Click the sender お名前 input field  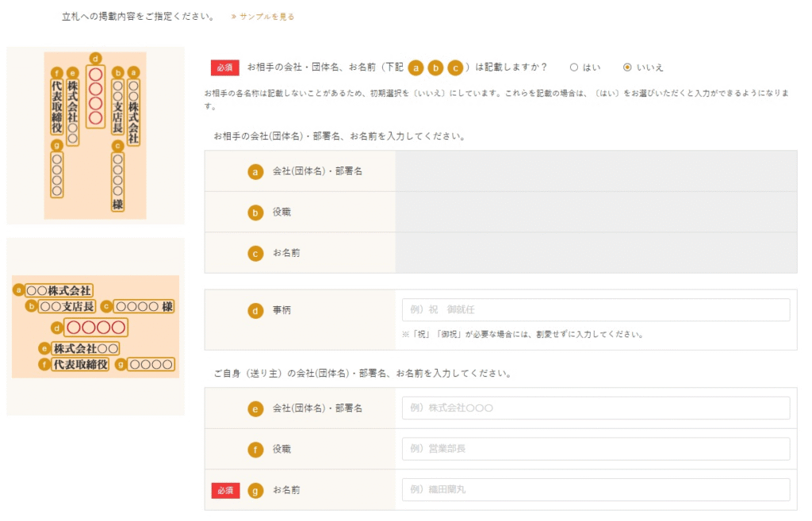click(596, 490)
